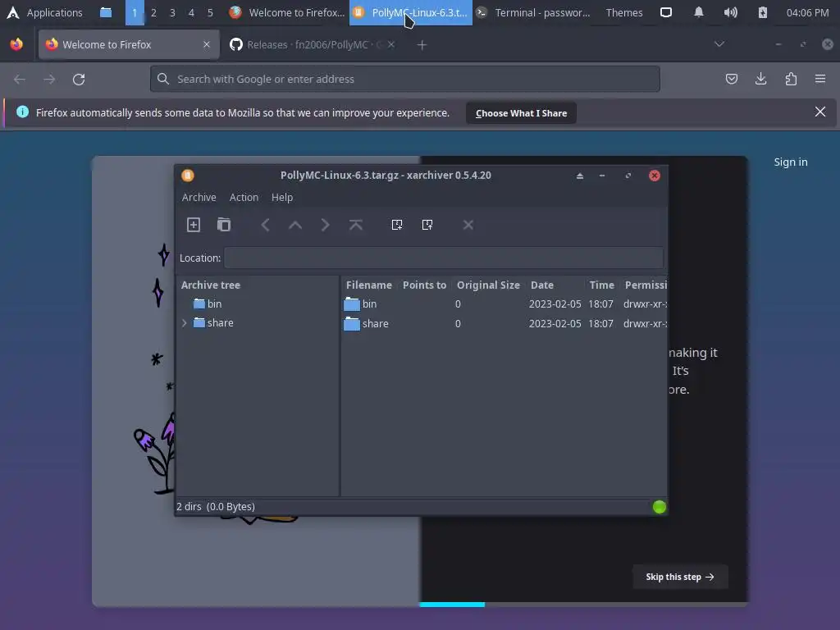
Task: Click the file manager icon in top panel
Action: [x=106, y=12]
